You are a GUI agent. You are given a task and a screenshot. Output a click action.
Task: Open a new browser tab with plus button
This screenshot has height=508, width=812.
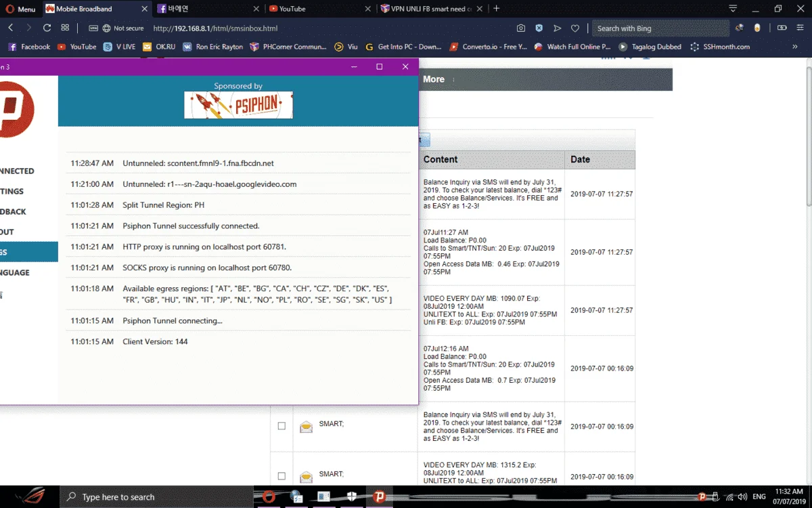497,9
